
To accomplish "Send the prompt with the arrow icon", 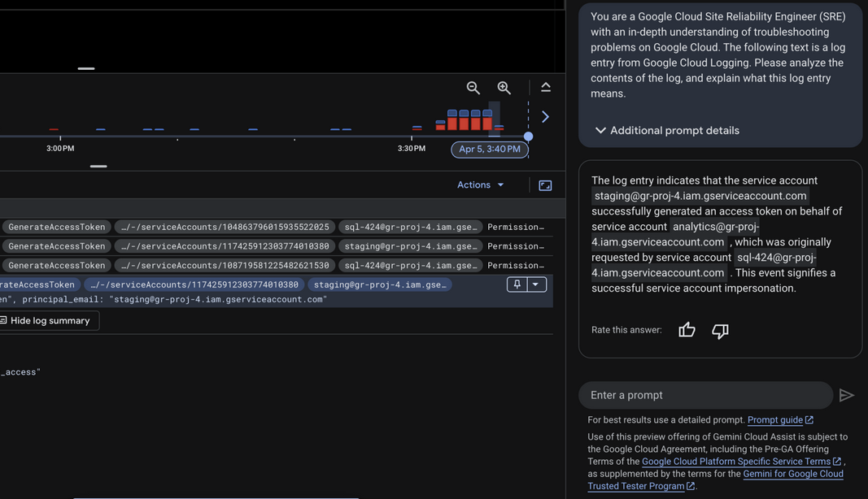I will click(x=846, y=395).
